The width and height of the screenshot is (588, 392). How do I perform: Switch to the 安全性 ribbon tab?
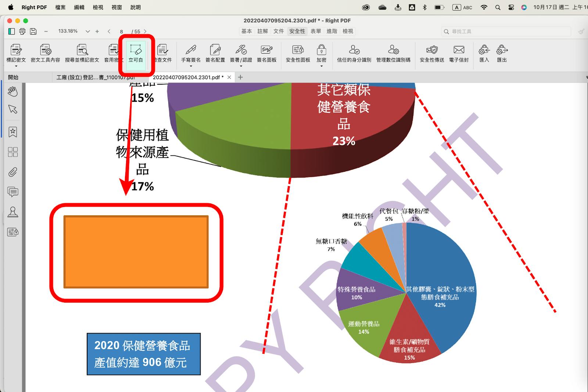coord(297,31)
